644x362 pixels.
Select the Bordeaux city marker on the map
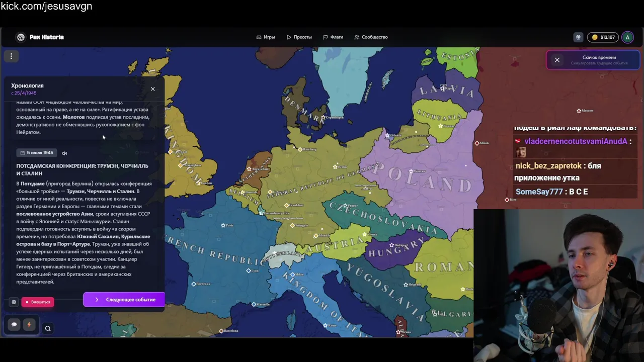194,284
